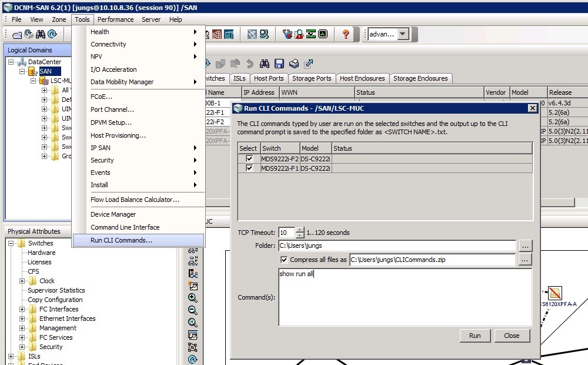Toggle the Compress all files as checkbox
Viewport: 588px width, 365px height.
[284, 260]
